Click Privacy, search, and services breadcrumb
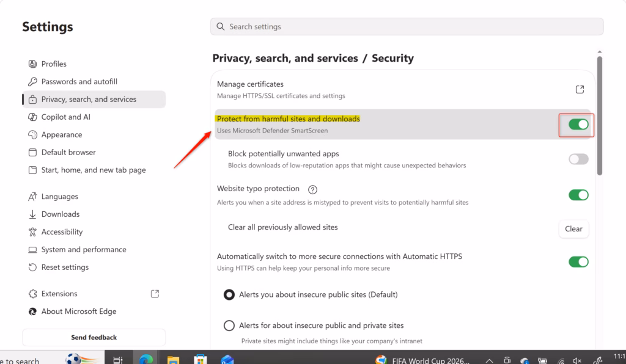Viewport: 626px width, 364px height. point(285,58)
